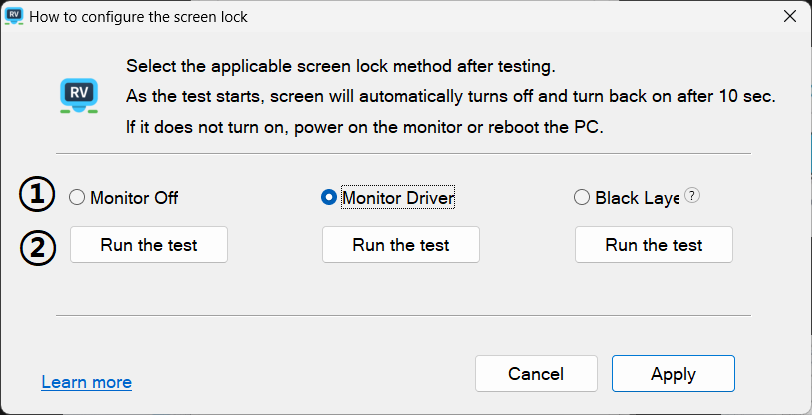Click the circled number 1 step marker
This screenshot has width=812, height=415.
pos(38,197)
